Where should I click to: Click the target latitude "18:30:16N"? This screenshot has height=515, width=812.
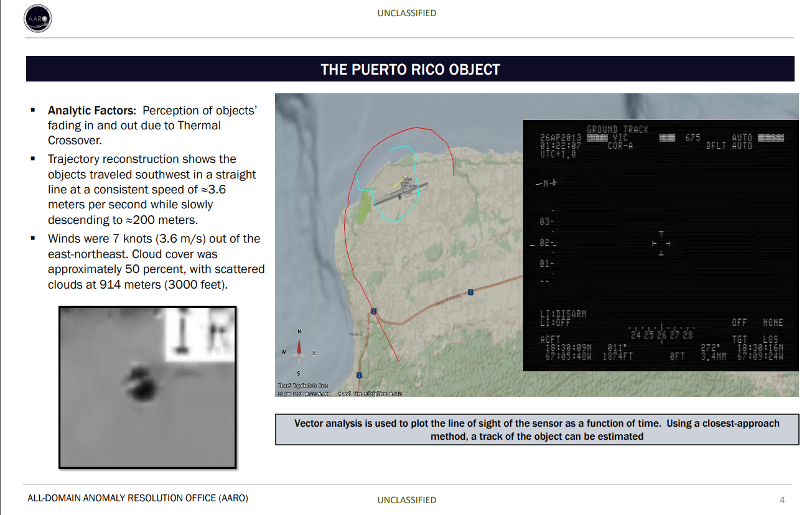(760, 348)
